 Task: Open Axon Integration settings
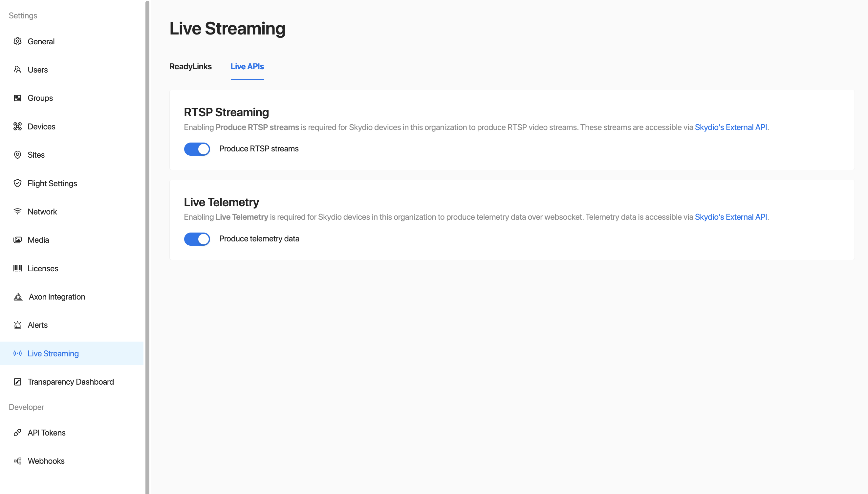(57, 297)
